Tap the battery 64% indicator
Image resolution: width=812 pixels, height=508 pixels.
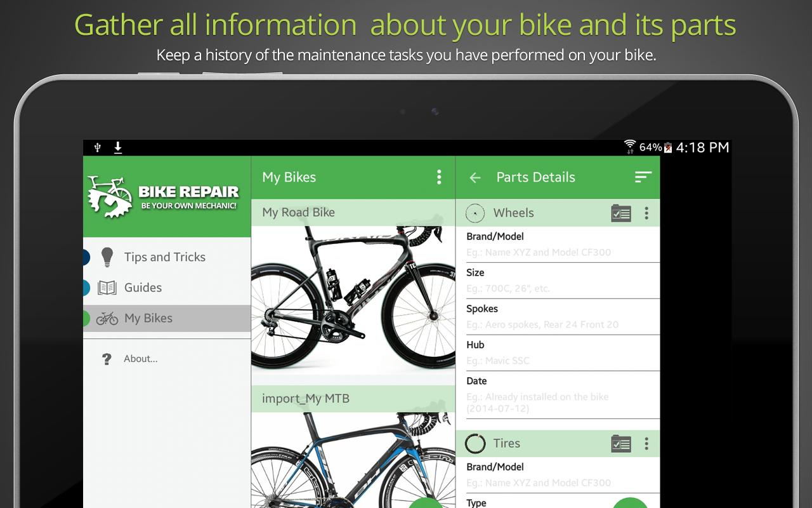(655, 147)
